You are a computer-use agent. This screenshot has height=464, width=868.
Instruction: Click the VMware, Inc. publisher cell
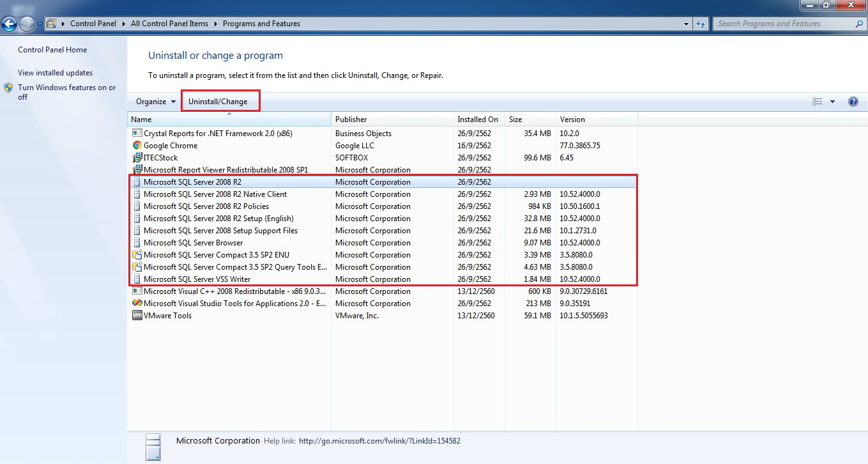pos(357,316)
